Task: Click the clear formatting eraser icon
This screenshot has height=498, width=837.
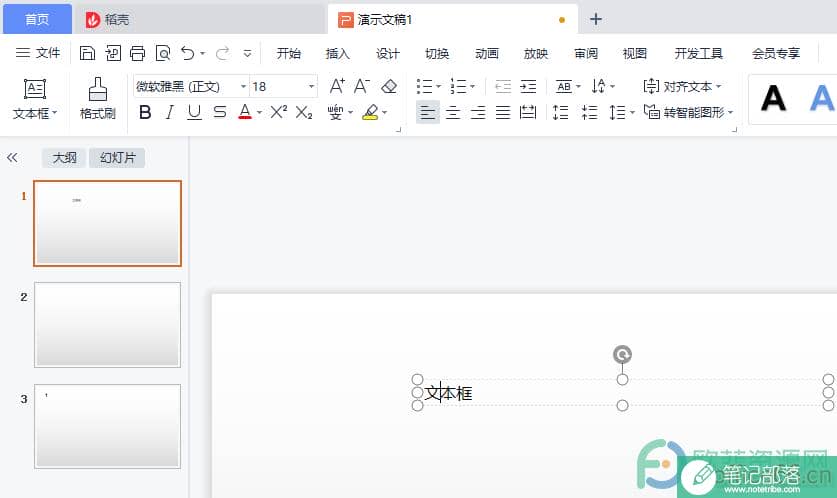Action: point(389,86)
